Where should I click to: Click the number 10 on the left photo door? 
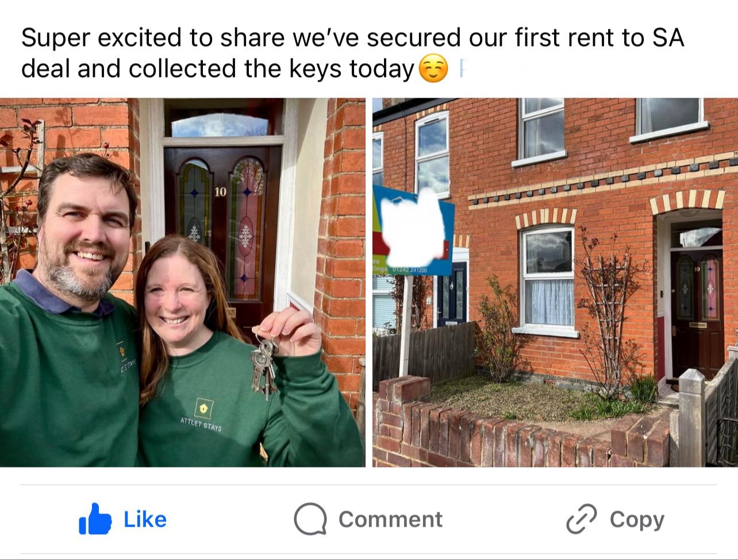220,192
